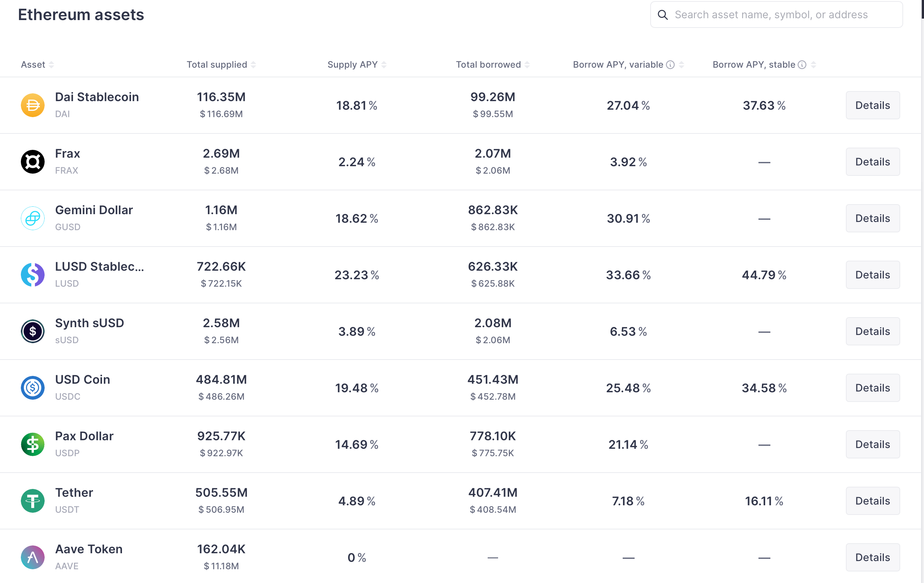Select the Aave Token name
This screenshot has width=924, height=583.
tap(89, 549)
